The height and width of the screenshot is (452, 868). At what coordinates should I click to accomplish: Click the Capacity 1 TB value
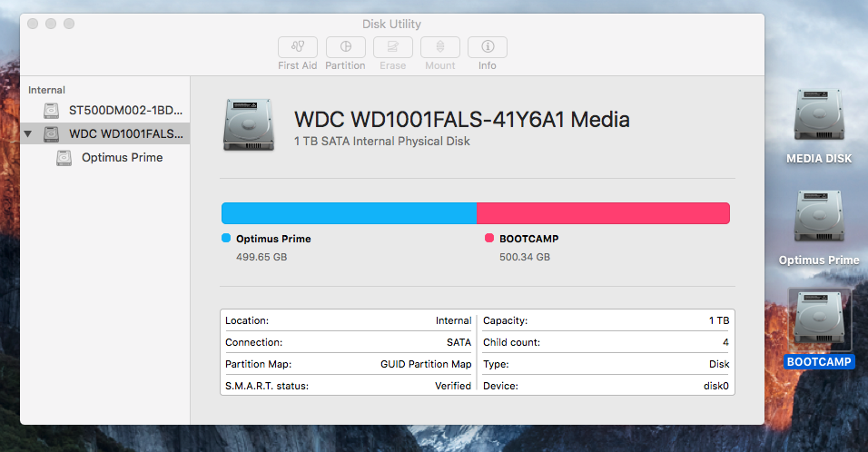719,320
